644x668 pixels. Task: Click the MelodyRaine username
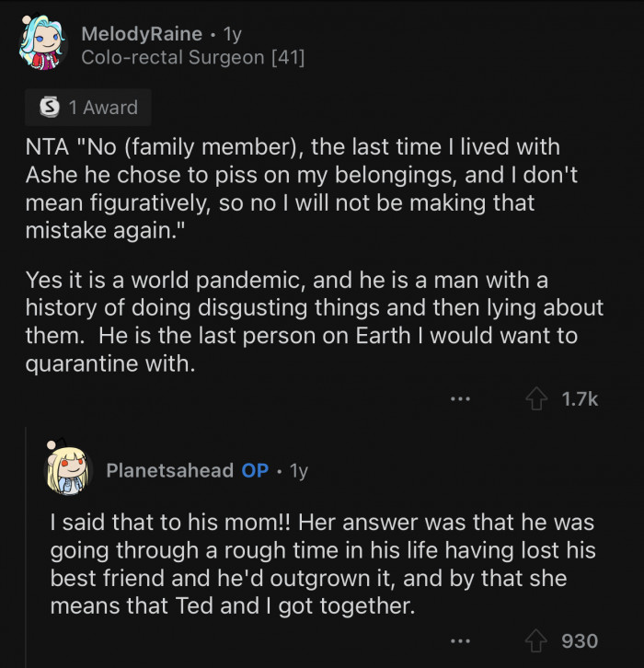pos(142,34)
